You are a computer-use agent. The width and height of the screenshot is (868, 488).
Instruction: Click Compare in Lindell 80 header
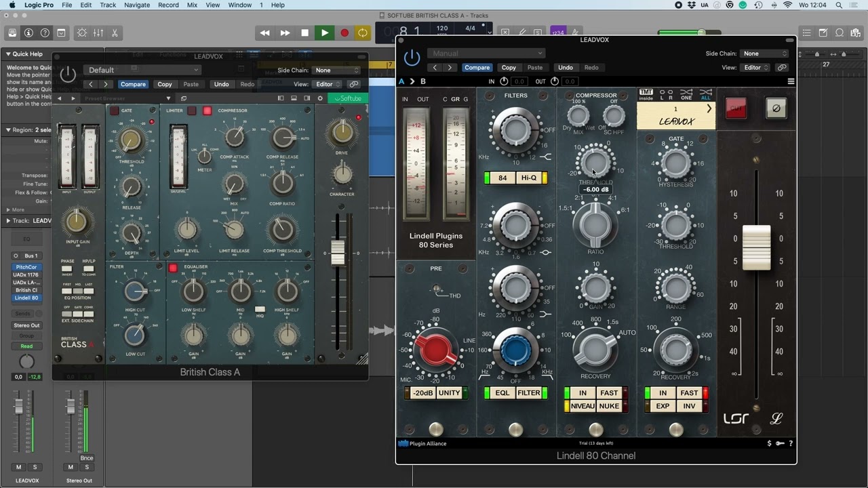[477, 68]
